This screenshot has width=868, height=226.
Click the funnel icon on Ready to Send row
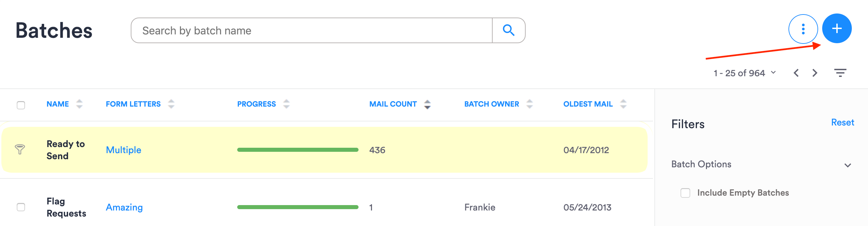pos(20,149)
